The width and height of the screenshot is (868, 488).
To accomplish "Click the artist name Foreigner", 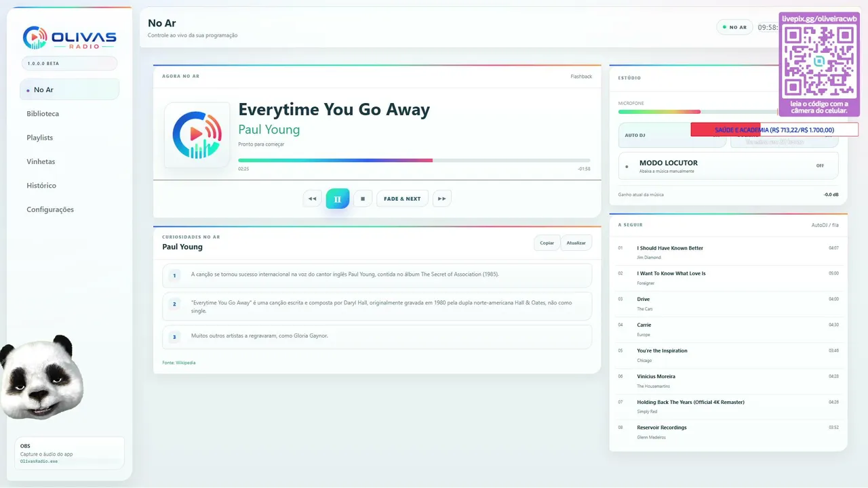I will tap(646, 283).
